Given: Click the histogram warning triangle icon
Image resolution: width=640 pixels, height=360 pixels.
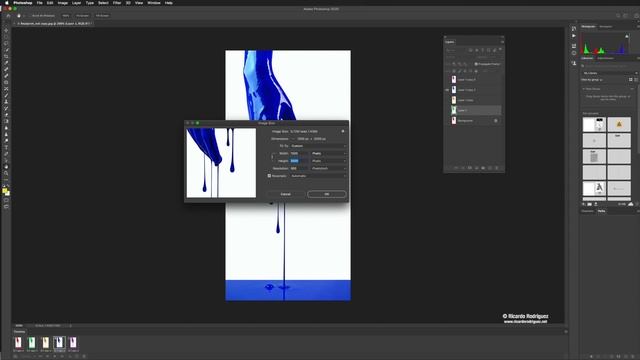Looking at the screenshot, I should 627,36.
